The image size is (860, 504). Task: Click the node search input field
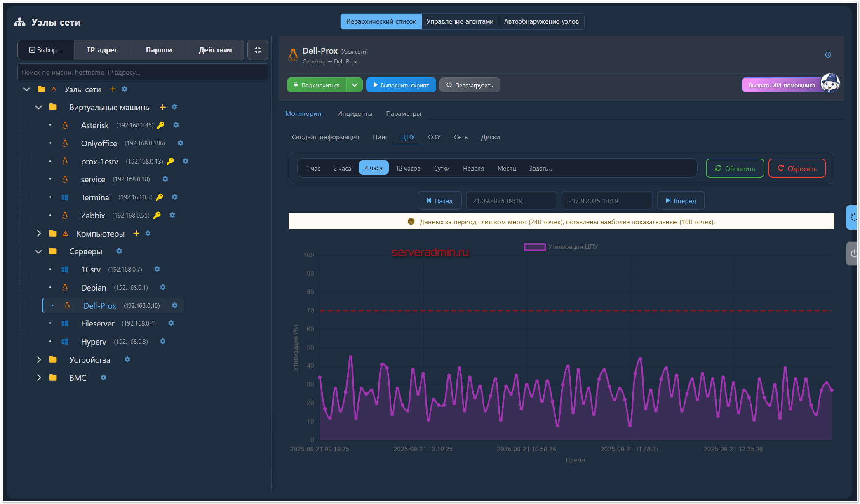click(x=143, y=72)
